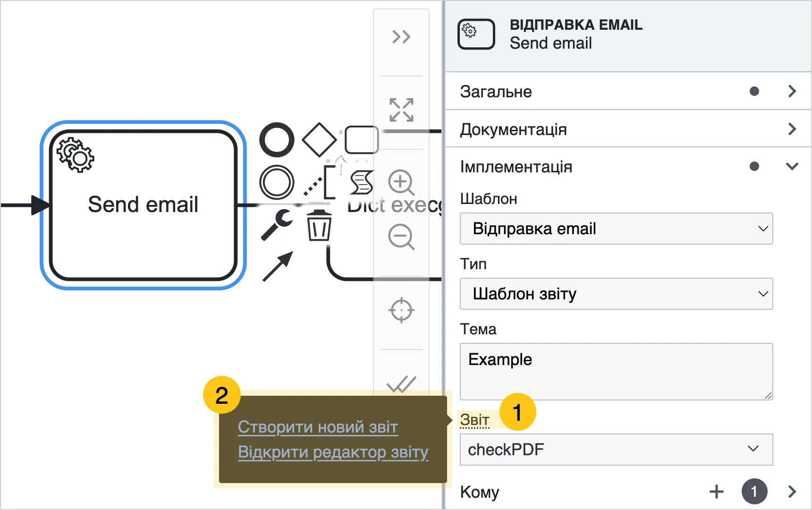
Task: Click the gear icon inside Send email task
Action: (76, 155)
